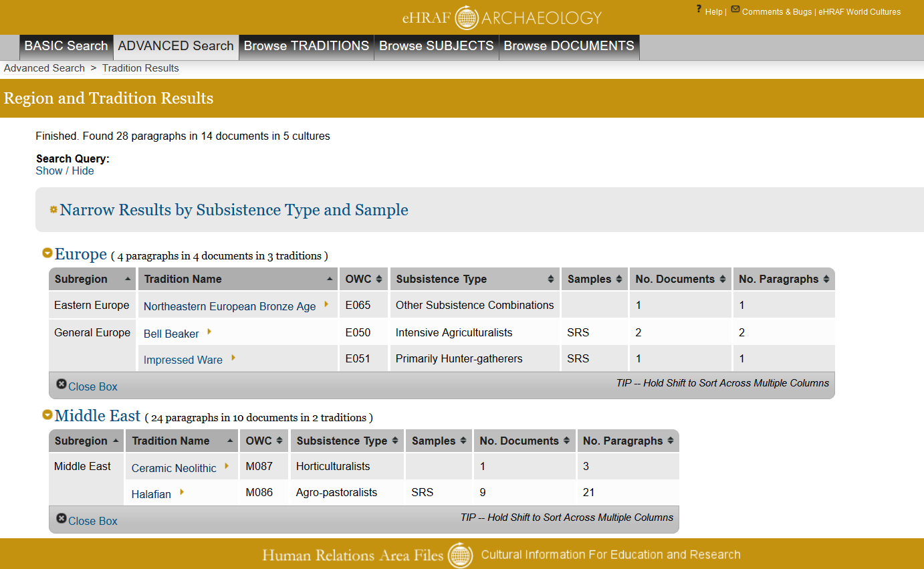Screen dimensions: 924x569
Task: Open Browse SUBJECTS tab
Action: coord(437,46)
